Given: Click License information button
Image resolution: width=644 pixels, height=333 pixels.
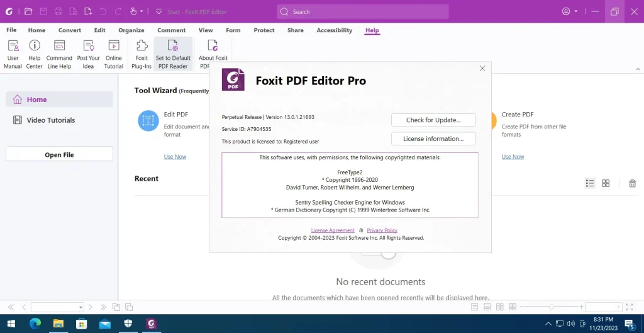Looking at the screenshot, I should click(433, 138).
